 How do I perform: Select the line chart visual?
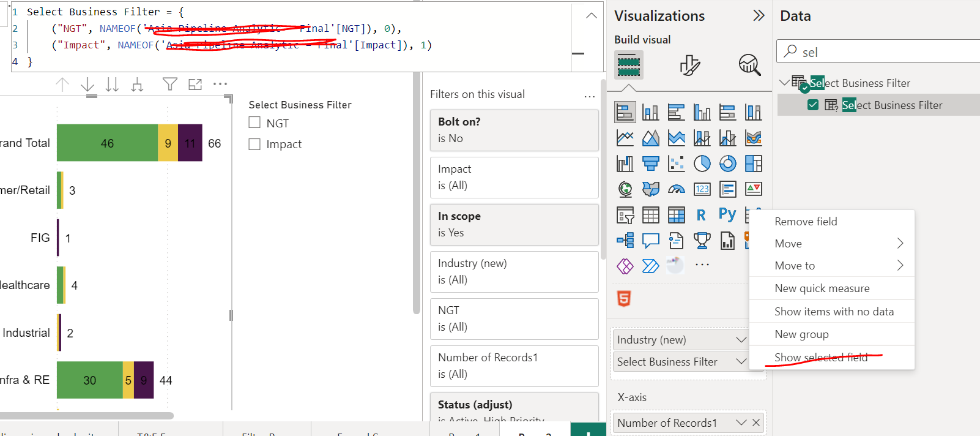click(x=625, y=138)
